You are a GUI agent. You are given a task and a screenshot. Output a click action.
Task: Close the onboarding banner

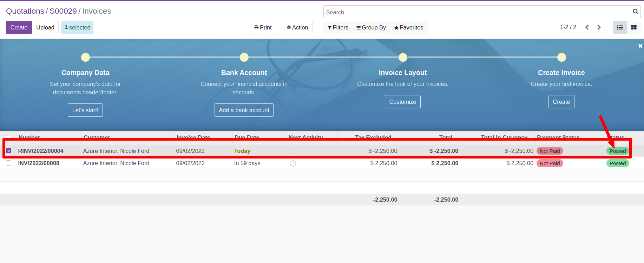click(640, 46)
